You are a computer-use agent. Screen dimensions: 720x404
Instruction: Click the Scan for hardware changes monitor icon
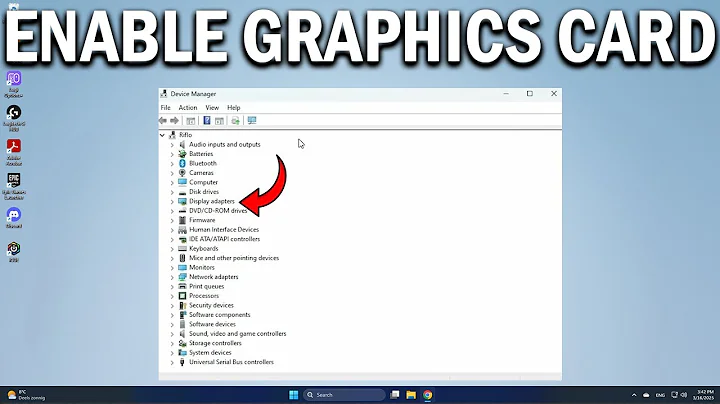pyautogui.click(x=252, y=121)
